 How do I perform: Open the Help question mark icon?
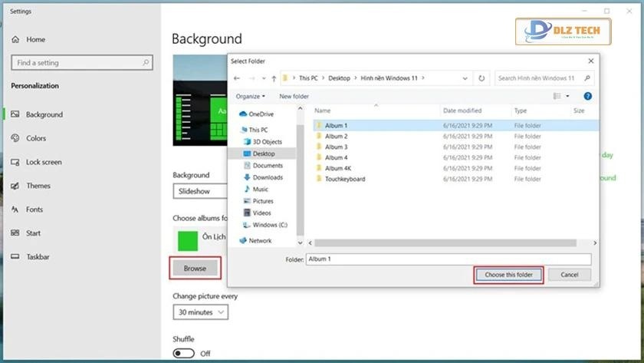pyautogui.click(x=587, y=96)
